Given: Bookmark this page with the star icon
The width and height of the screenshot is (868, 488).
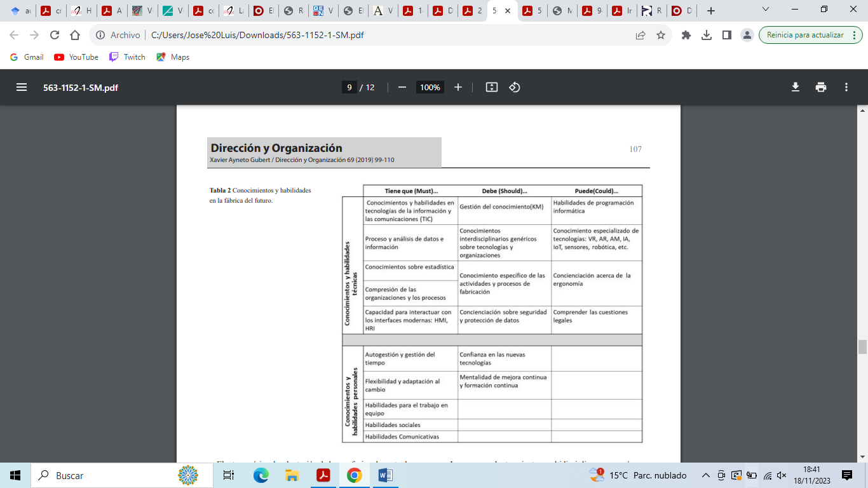Looking at the screenshot, I should tap(661, 36).
